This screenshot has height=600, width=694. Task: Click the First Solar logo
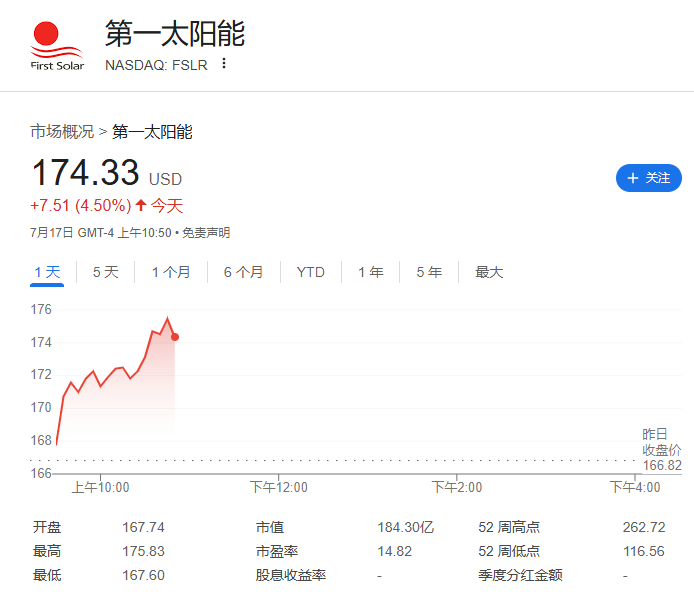(57, 46)
